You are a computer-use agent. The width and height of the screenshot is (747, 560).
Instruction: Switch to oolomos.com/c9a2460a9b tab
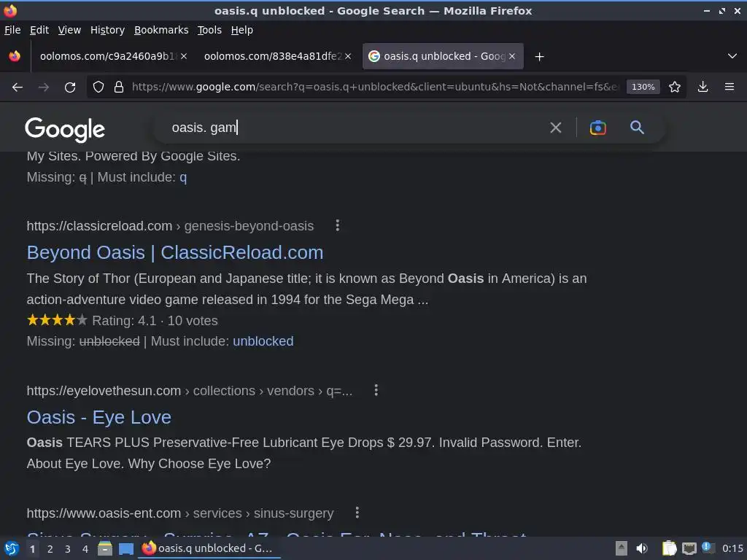pos(112,56)
